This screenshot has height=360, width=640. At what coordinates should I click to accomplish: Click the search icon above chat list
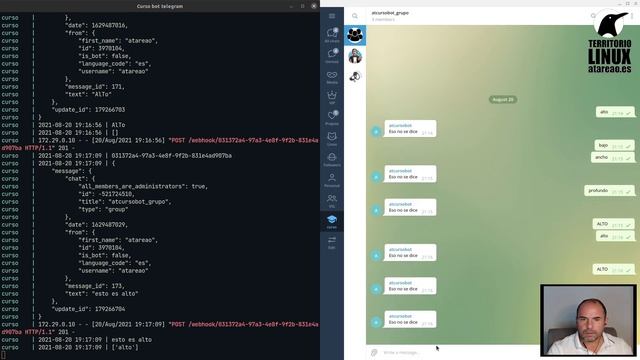pyautogui.click(x=355, y=16)
